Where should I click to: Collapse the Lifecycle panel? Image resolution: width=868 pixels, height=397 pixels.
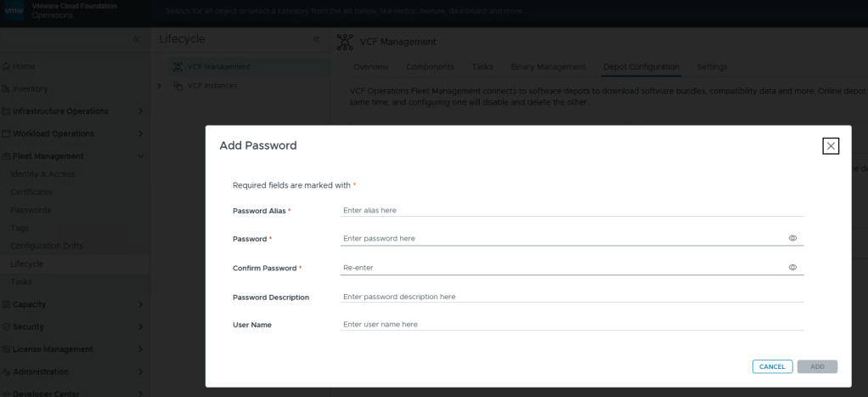[x=317, y=40]
